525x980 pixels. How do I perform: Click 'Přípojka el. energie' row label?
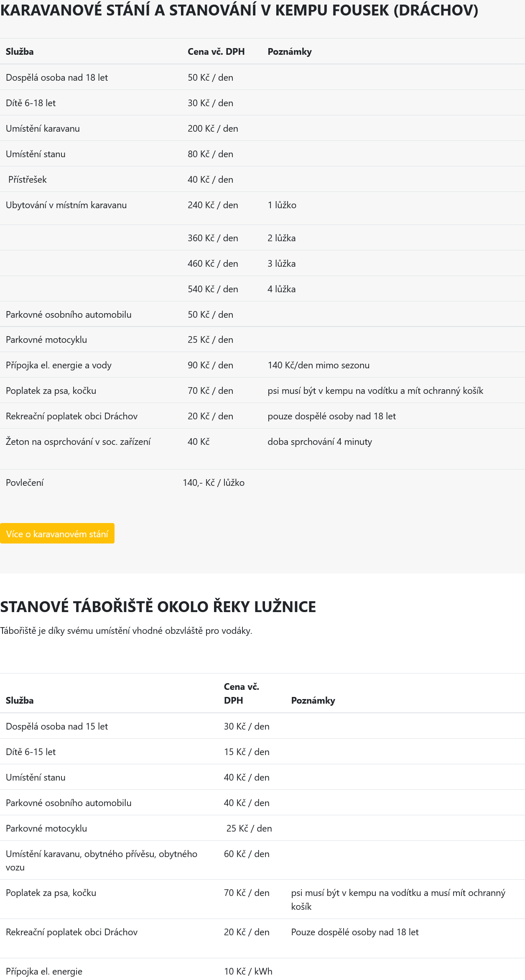pyautogui.click(x=44, y=971)
